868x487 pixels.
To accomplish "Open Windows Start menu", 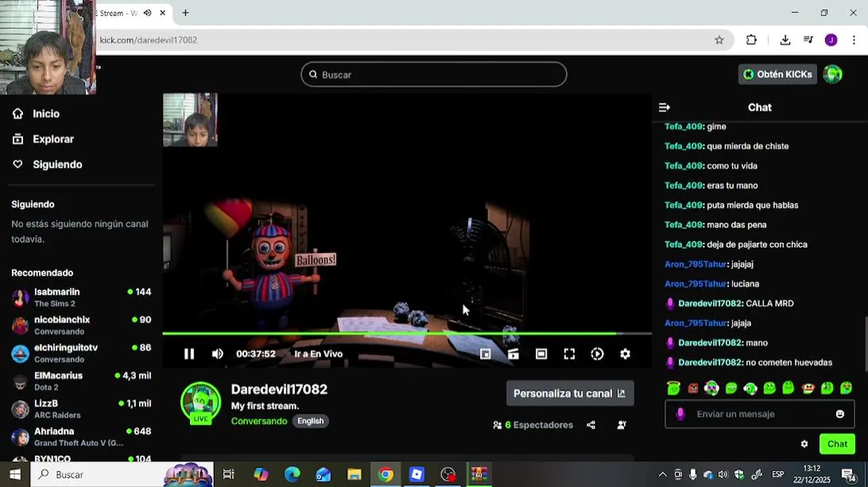I will pos(15,475).
